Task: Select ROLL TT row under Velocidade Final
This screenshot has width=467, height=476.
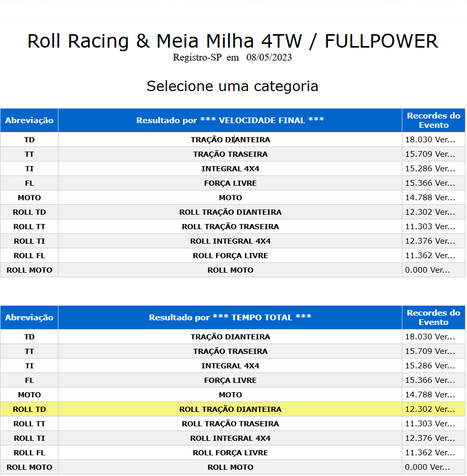Action: coord(29,227)
